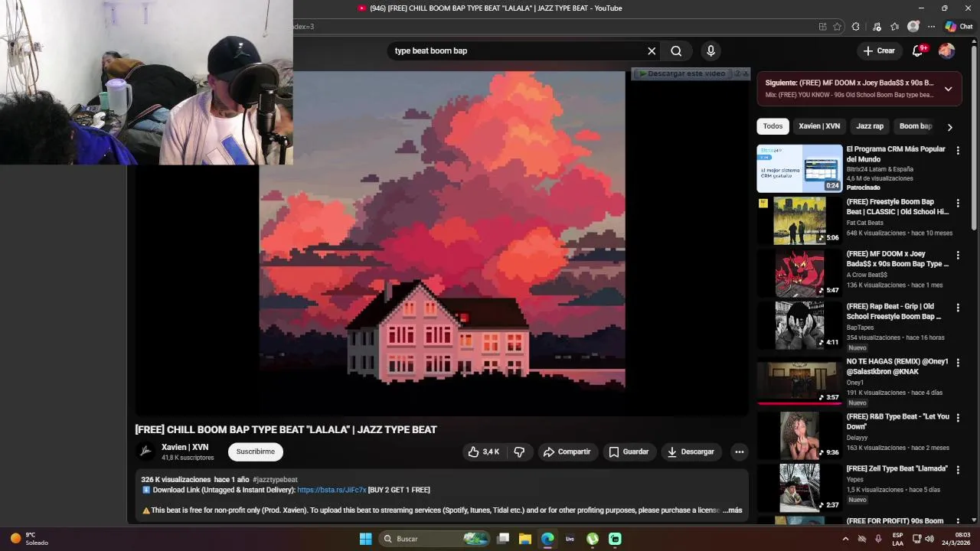980x551 pixels.
Task: Open the browser profile avatar
Action: coord(913,26)
